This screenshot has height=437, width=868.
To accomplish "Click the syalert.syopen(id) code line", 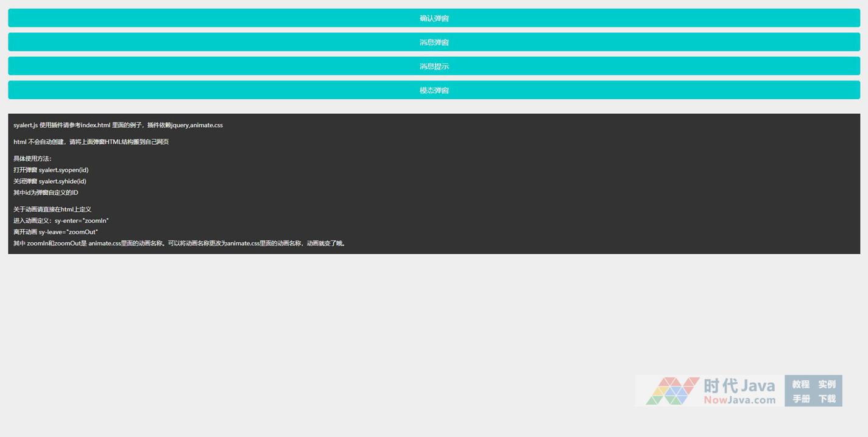I will (x=51, y=170).
